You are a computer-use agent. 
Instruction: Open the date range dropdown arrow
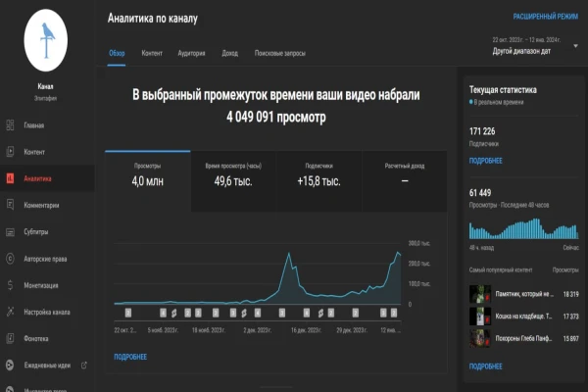[x=575, y=46]
